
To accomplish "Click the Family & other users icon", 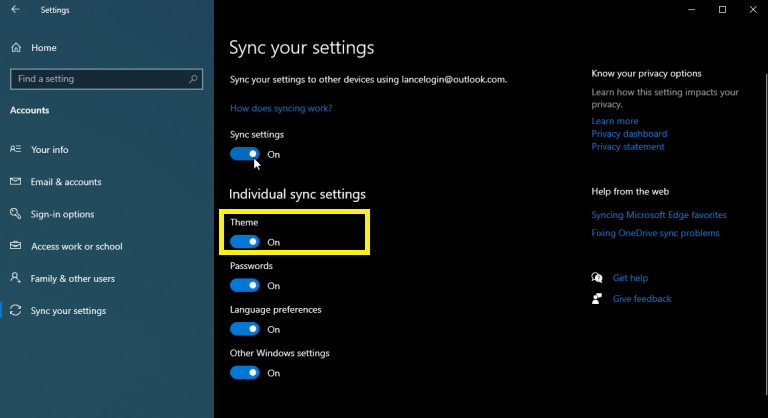I will 16,278.
